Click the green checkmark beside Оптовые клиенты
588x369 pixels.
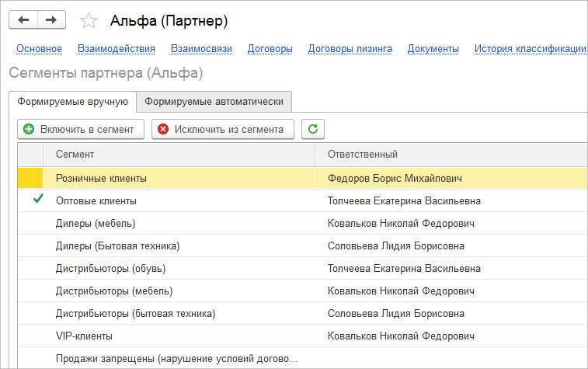[x=37, y=200]
